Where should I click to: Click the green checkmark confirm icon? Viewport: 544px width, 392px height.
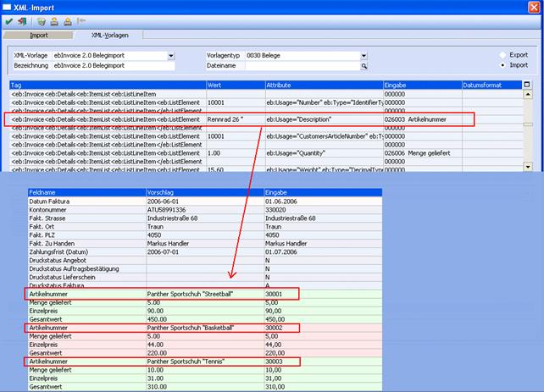[x=8, y=22]
